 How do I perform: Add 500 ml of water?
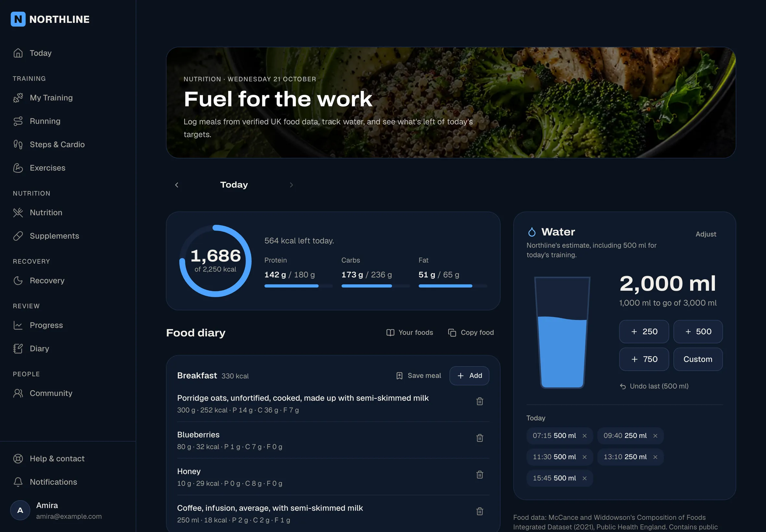click(698, 331)
